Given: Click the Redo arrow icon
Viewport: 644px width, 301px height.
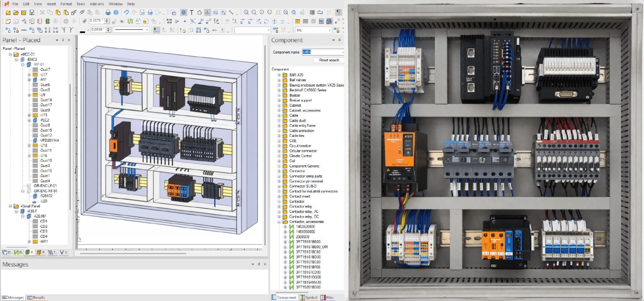Looking at the screenshot, I should point(134,13).
